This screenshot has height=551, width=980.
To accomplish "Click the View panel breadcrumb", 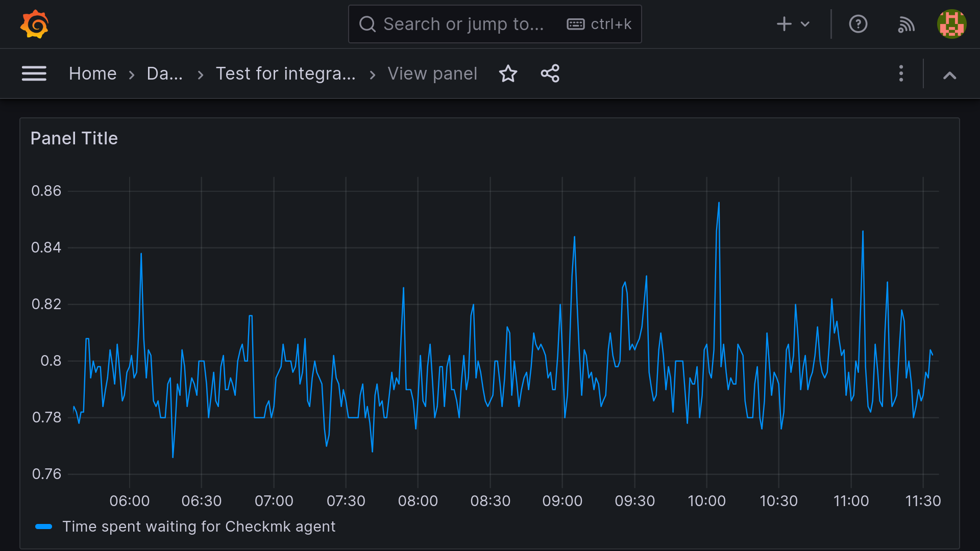I will 432,73.
